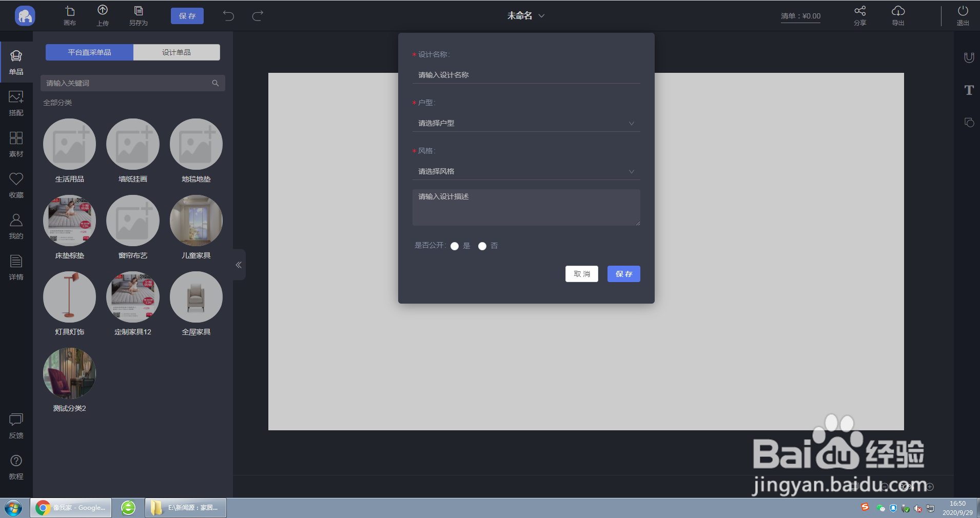Select the 定制家具12 category
Screen dimensions: 980x518
133,304
